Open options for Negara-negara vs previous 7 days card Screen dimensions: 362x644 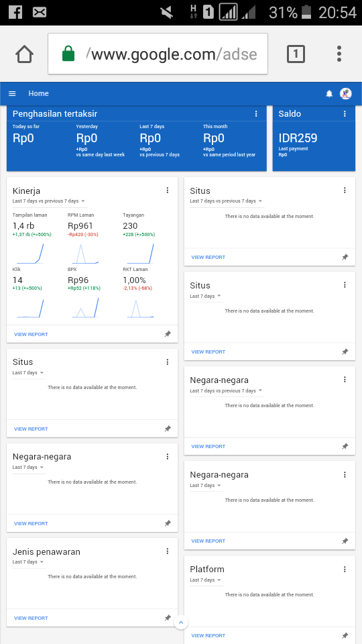click(x=345, y=380)
